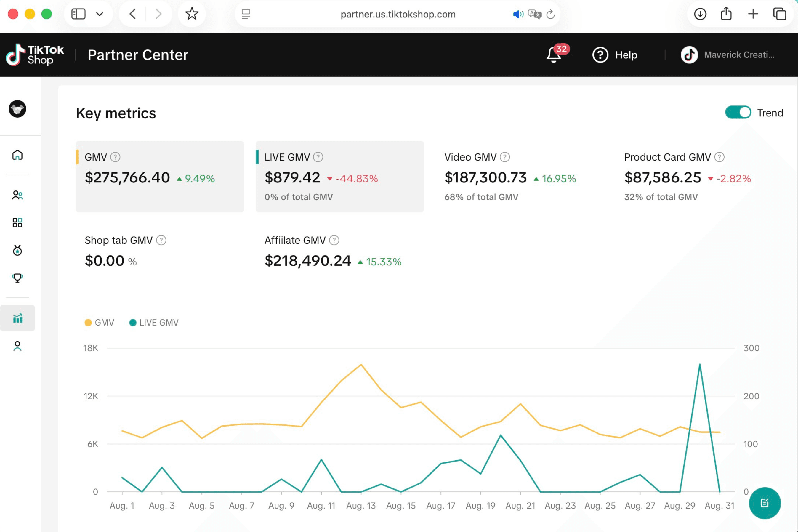The height and width of the screenshot is (532, 798).
Task: Hide the LIVE GMV series via legend
Action: click(x=132, y=322)
